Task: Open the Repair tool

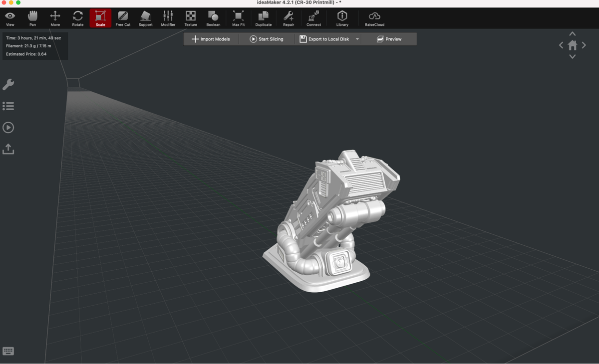Action: point(289,18)
